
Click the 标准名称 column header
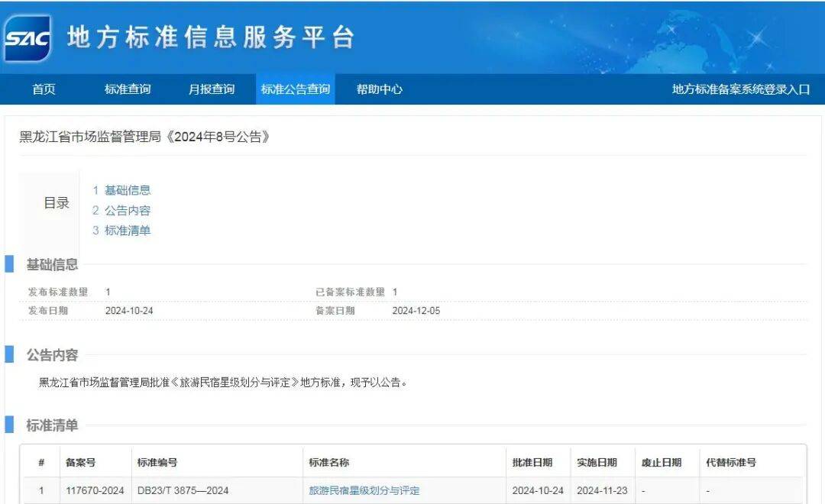pyautogui.click(x=328, y=463)
